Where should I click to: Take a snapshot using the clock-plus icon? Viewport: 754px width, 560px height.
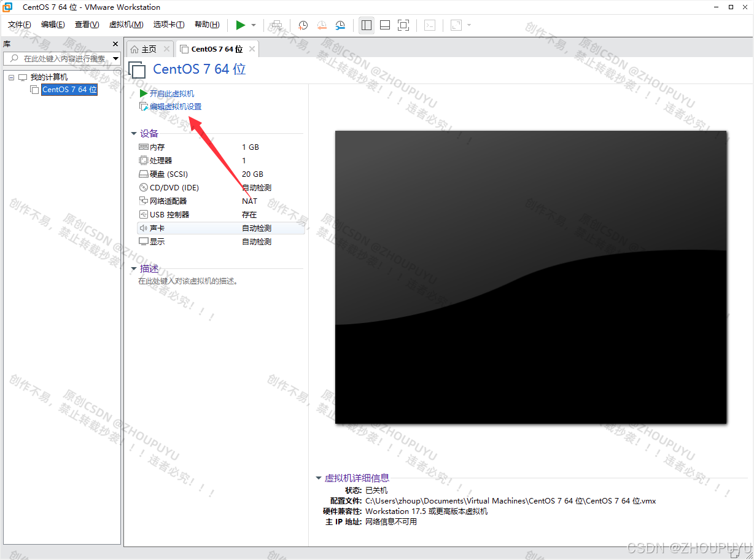coord(303,25)
